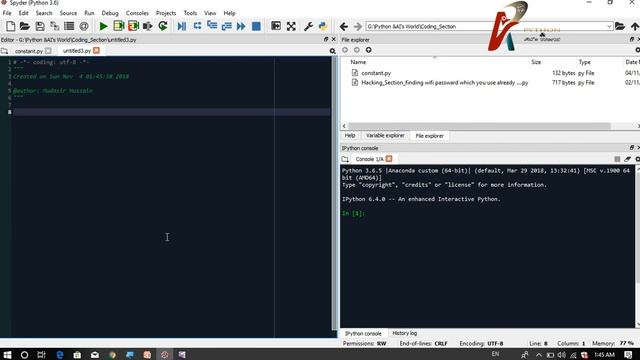The height and width of the screenshot is (360, 640).
Task: Switch to History log tab
Action: tap(404, 333)
